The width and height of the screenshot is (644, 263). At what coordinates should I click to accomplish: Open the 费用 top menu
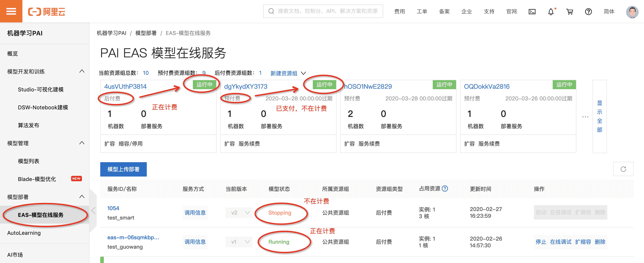click(399, 11)
